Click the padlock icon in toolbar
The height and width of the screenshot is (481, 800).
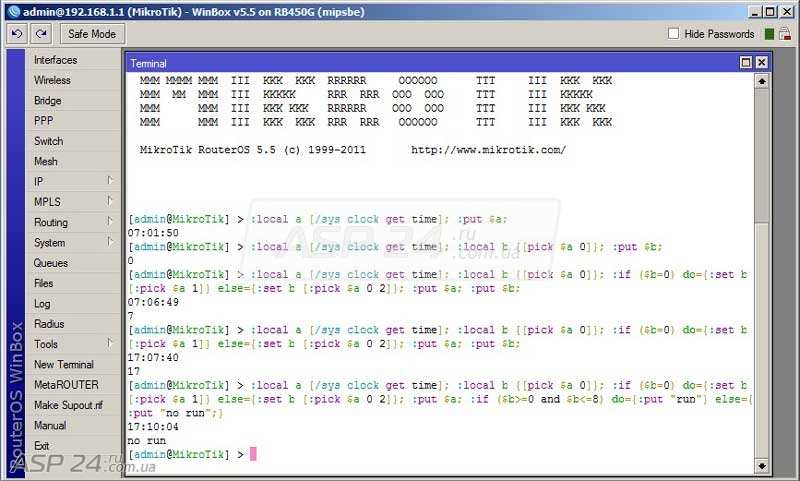point(785,34)
